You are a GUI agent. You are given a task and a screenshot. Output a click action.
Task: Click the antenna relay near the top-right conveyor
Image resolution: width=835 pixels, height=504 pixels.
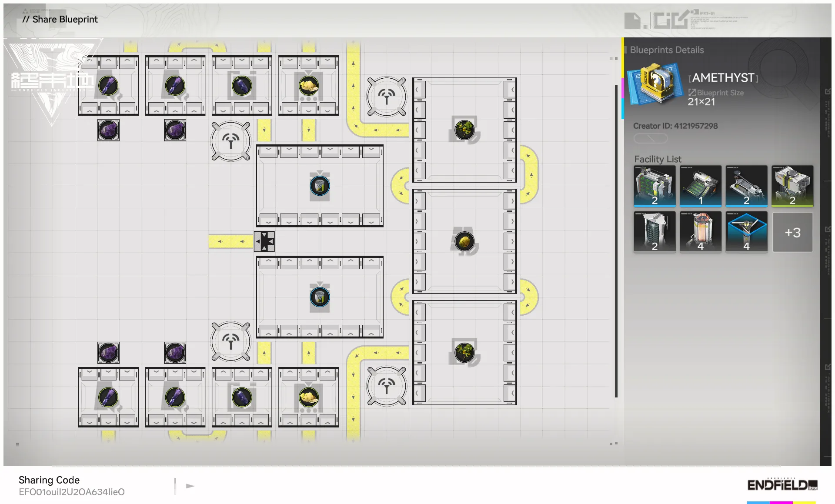click(x=387, y=97)
